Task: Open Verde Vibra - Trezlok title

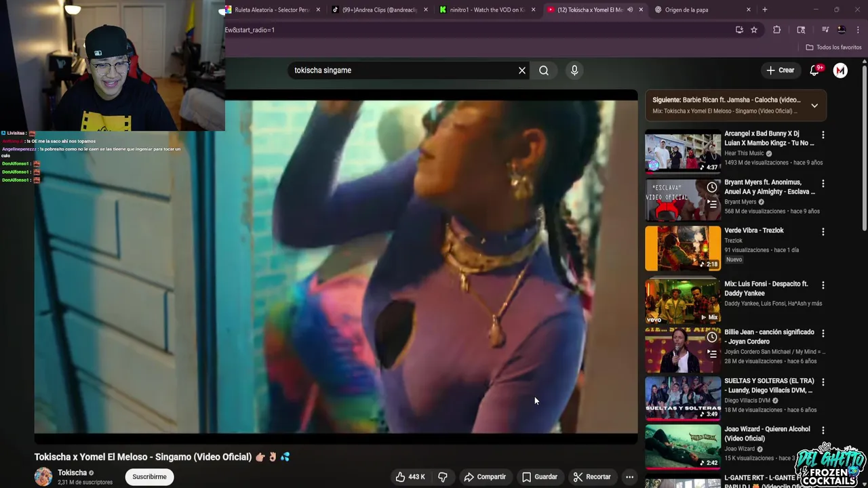Action: [x=754, y=230]
